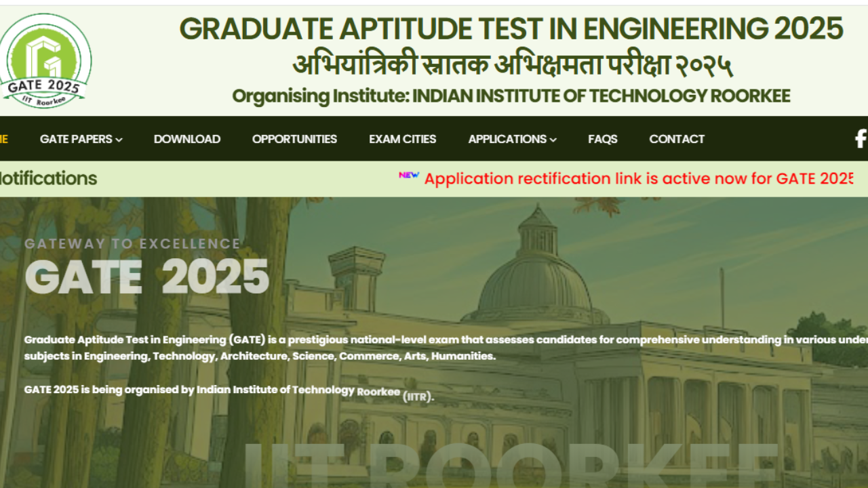Click the NEW notification badge icon

408,175
